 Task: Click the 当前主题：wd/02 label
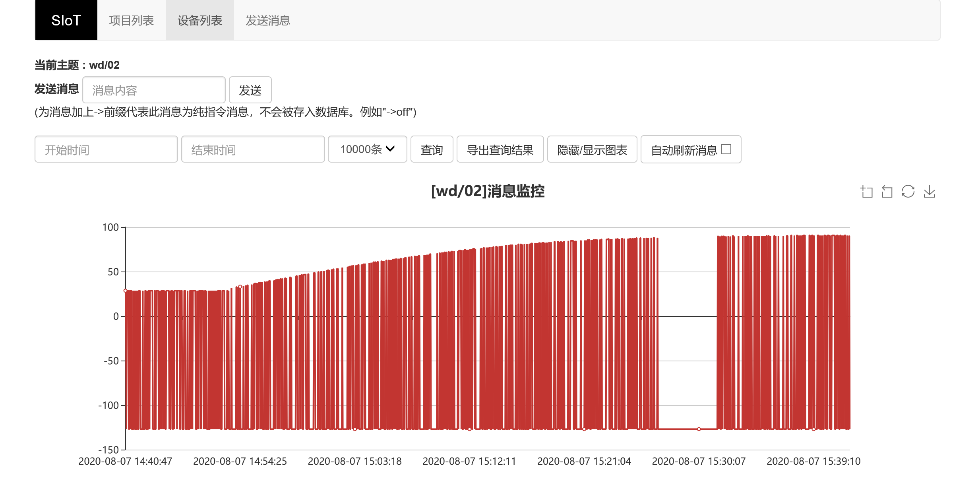point(77,65)
